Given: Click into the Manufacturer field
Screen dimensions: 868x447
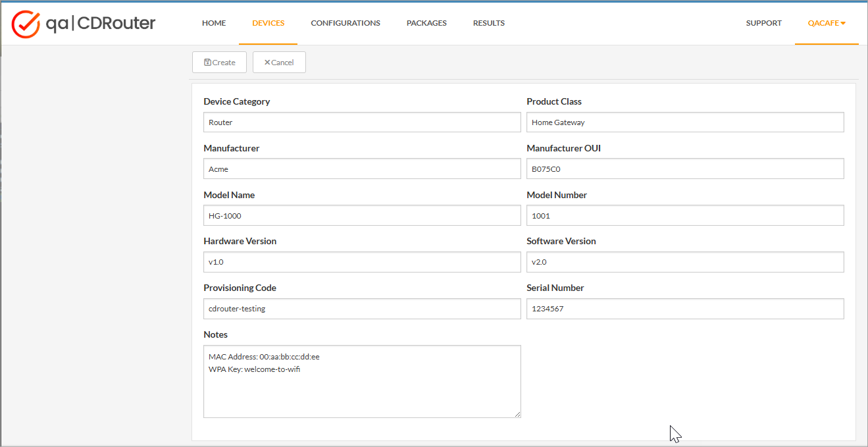Looking at the screenshot, I should (362, 169).
